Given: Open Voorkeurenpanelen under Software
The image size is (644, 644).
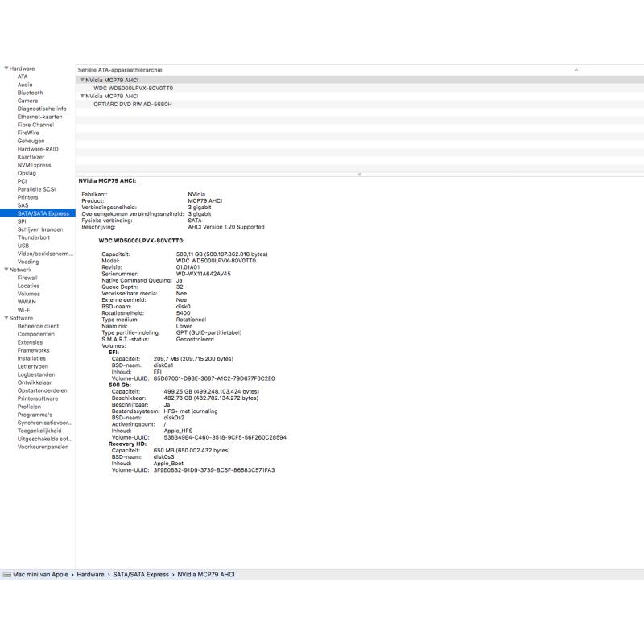Looking at the screenshot, I should coord(43,447).
